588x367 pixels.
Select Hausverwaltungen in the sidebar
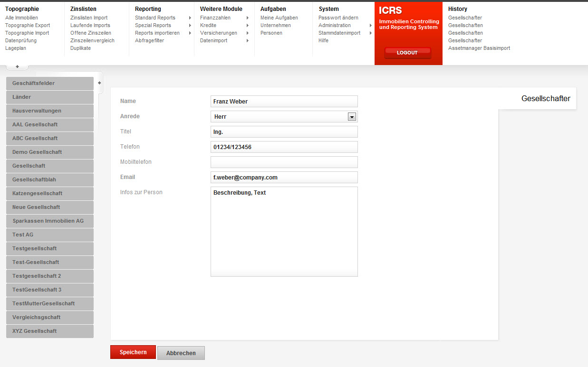[x=50, y=111]
